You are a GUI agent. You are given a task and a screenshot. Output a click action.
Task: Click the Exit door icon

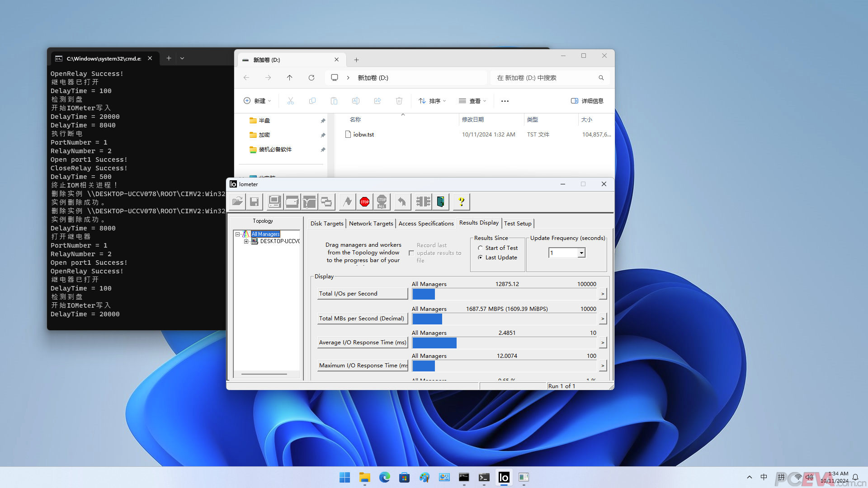(x=440, y=202)
